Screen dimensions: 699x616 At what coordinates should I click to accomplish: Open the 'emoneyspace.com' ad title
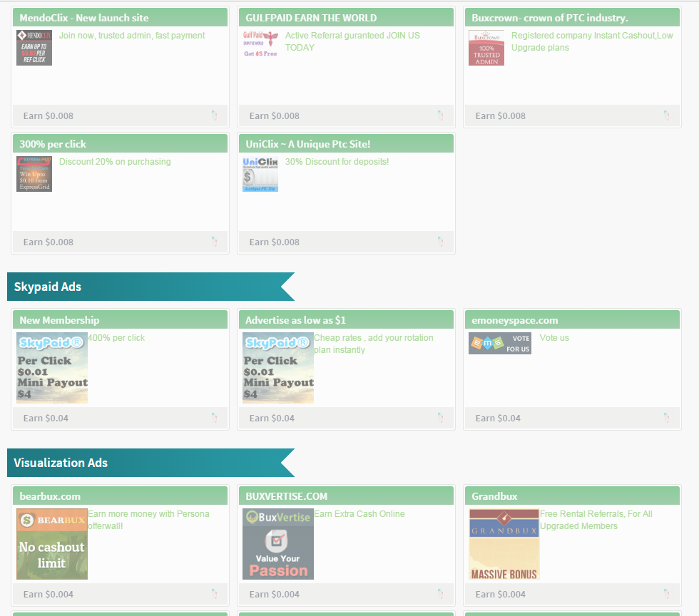click(x=514, y=320)
